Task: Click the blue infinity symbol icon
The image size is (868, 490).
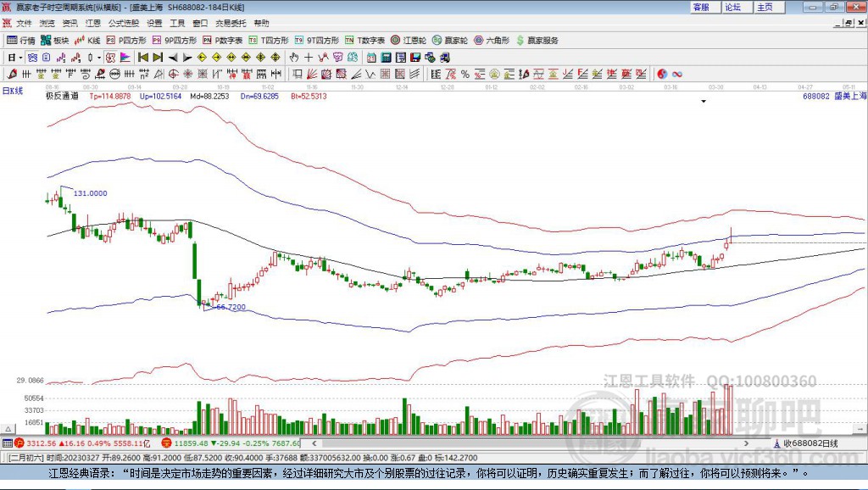Action: [x=677, y=75]
